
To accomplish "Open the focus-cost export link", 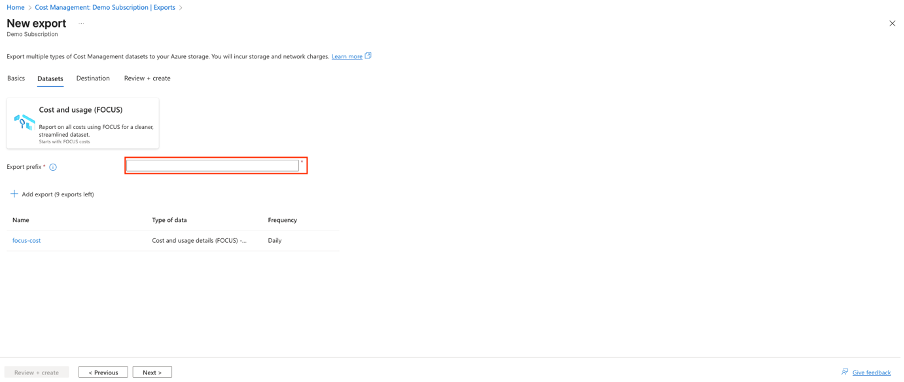I will click(x=27, y=241).
